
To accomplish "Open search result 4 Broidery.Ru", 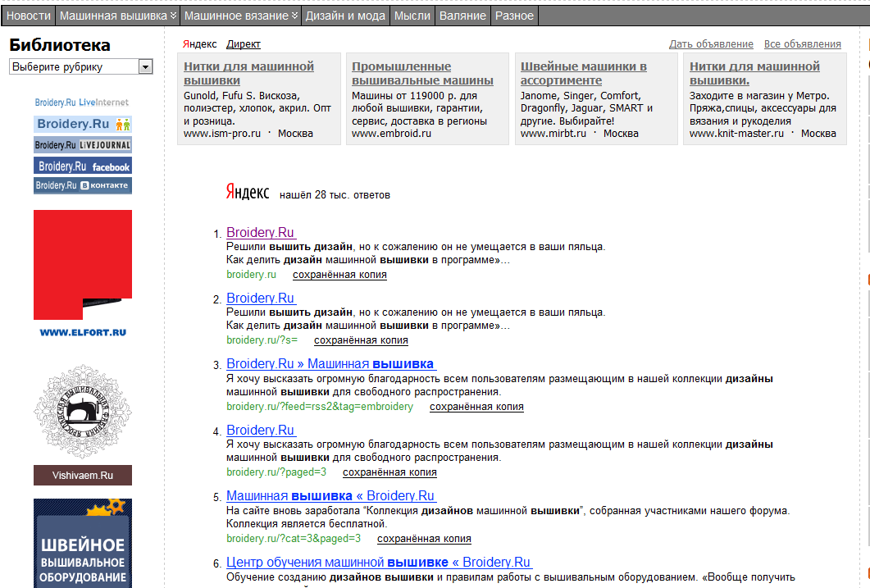I will pyautogui.click(x=261, y=430).
